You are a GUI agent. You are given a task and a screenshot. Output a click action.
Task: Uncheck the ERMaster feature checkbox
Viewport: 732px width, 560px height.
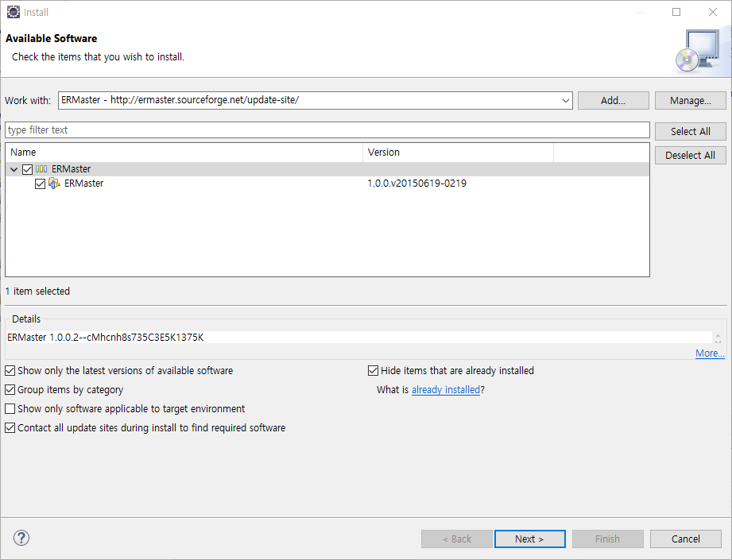[41, 183]
